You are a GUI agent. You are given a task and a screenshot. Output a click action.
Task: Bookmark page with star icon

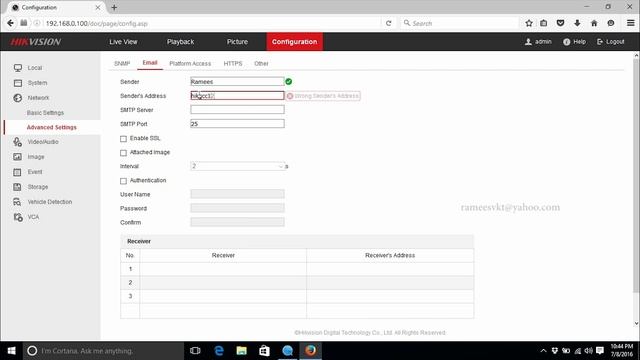[x=529, y=23]
